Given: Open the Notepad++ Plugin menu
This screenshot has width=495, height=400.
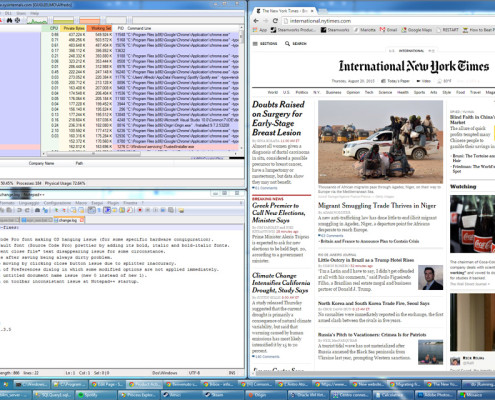Looking at the screenshot, I should click(113, 203).
